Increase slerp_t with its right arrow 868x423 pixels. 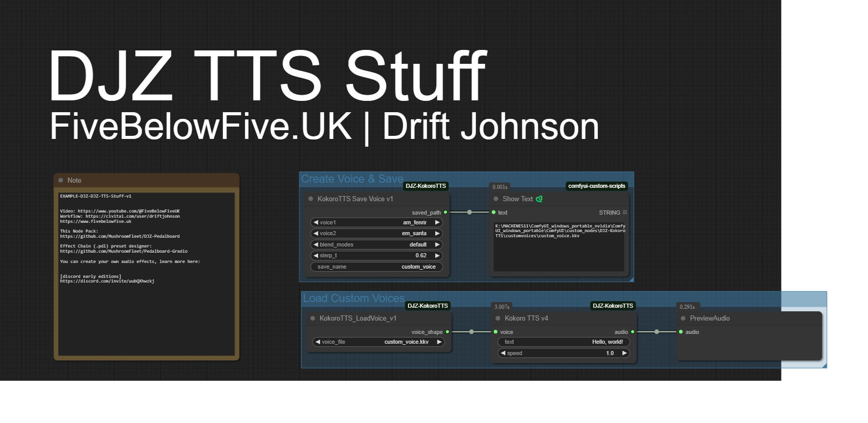437,255
